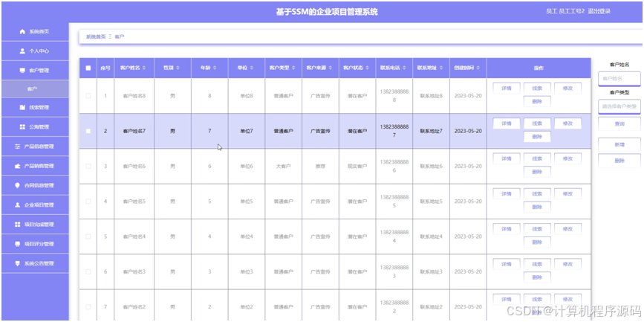Image resolution: width=644 pixels, height=322 pixels.
Task: Sort the table by 单位 column arrows
Action: pos(251,68)
